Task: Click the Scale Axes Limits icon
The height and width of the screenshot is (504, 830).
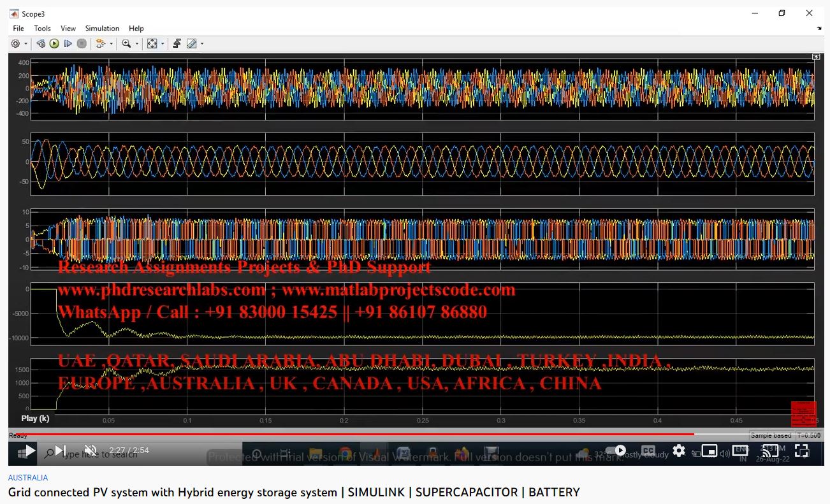Action: pyautogui.click(x=152, y=44)
